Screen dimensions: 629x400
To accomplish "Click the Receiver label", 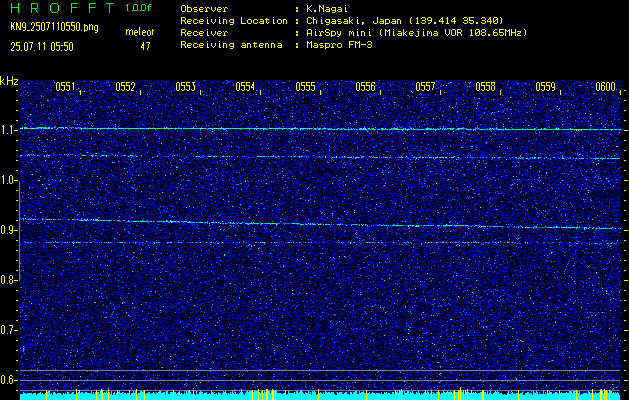I will point(204,32).
